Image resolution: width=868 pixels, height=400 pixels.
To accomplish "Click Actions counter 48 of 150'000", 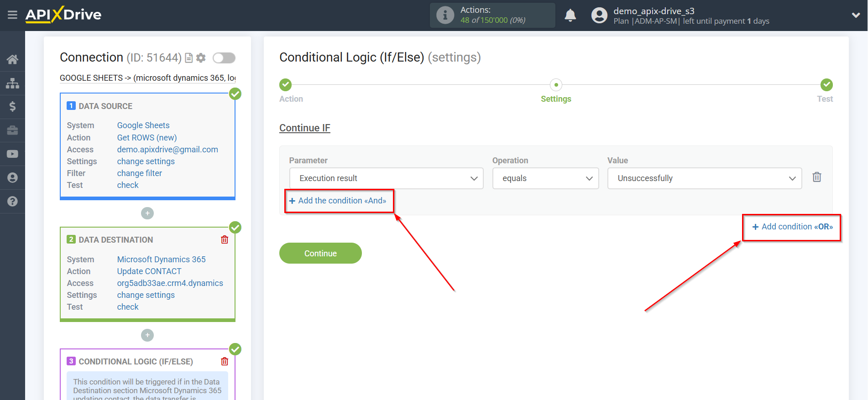I will pos(493,20).
